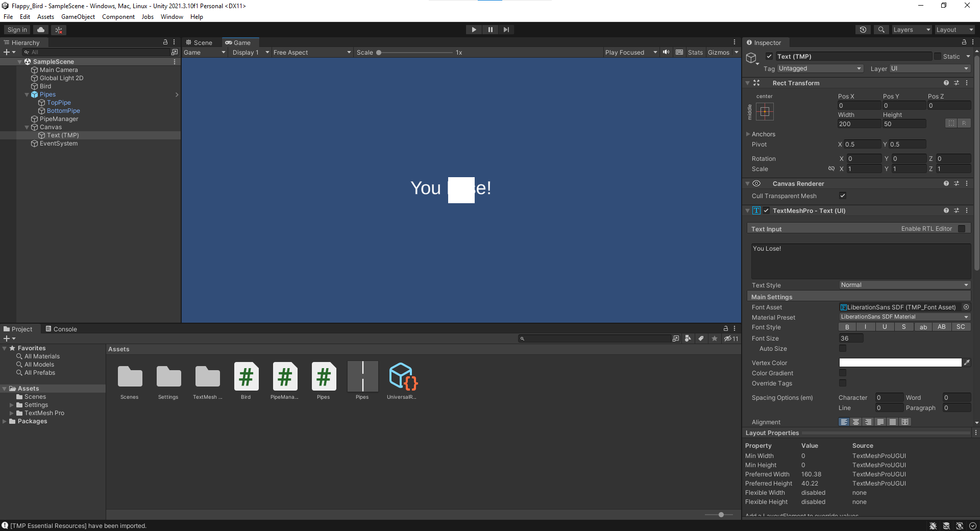Open the Material Preset dropdown
The width and height of the screenshot is (980, 531).
[x=905, y=317]
